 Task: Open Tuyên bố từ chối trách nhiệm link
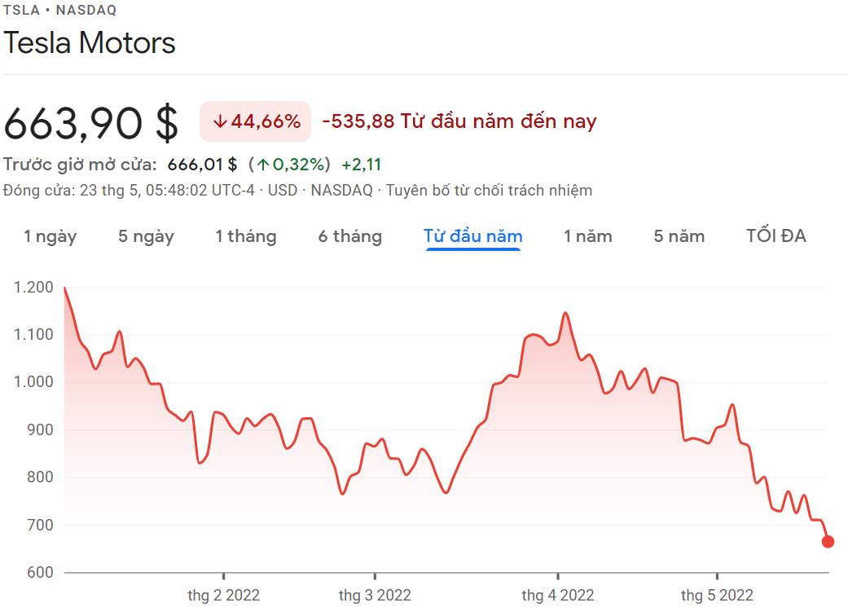(x=489, y=191)
